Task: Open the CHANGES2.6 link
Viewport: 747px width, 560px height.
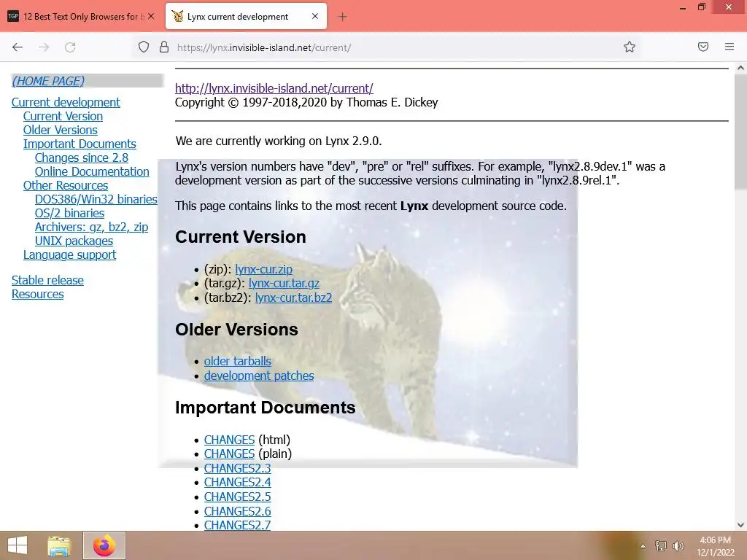Action: pyautogui.click(x=237, y=511)
